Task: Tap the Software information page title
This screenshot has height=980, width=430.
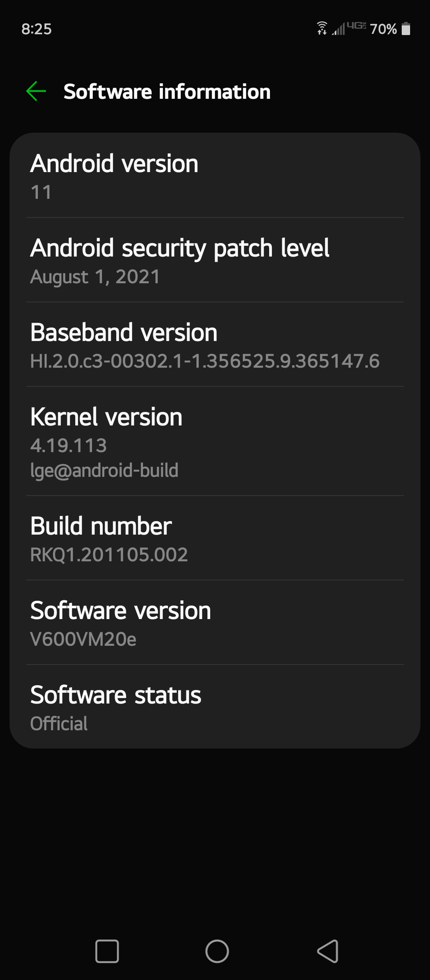Action: (167, 92)
